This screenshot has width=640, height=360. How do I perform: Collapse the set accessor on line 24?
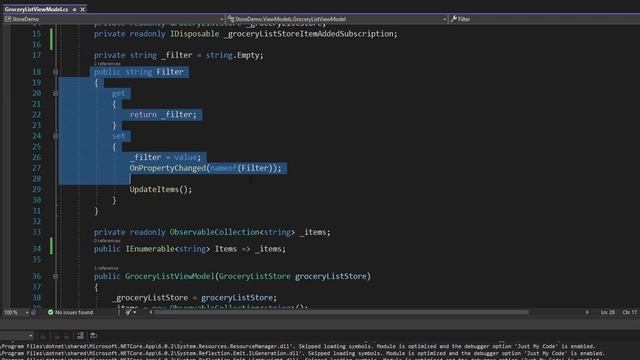(x=56, y=136)
